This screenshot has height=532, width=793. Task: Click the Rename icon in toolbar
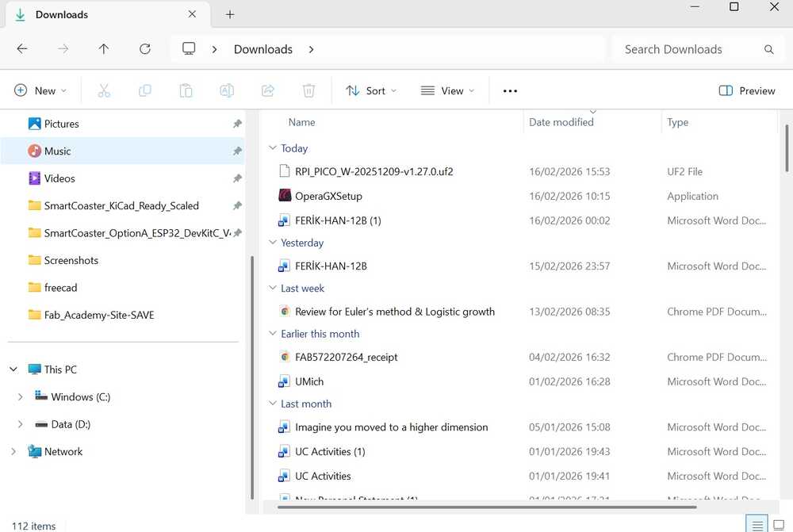[227, 91]
